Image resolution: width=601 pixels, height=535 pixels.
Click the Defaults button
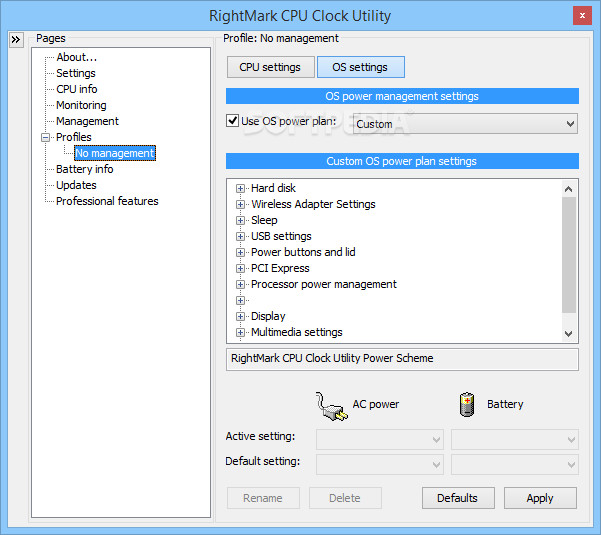[x=458, y=498]
